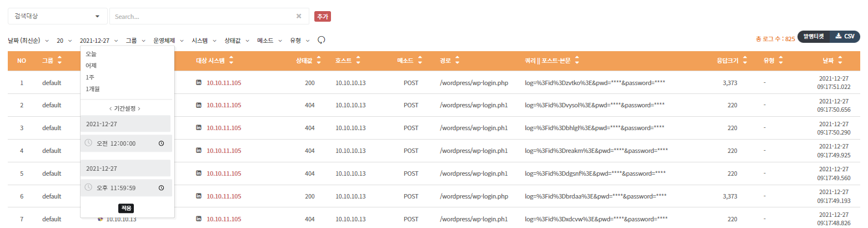Select 오늘 from date range menu
The height and width of the screenshot is (228, 868).
(x=91, y=54)
